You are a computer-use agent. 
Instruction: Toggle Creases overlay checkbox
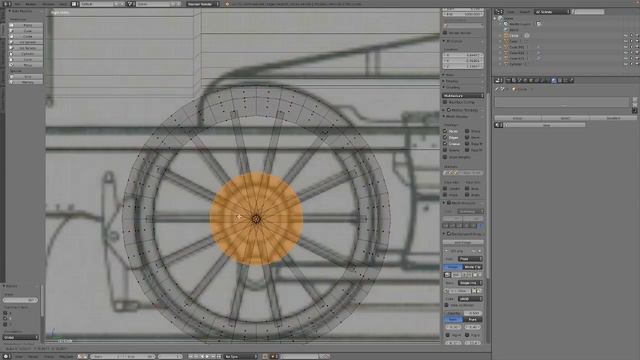(445, 144)
